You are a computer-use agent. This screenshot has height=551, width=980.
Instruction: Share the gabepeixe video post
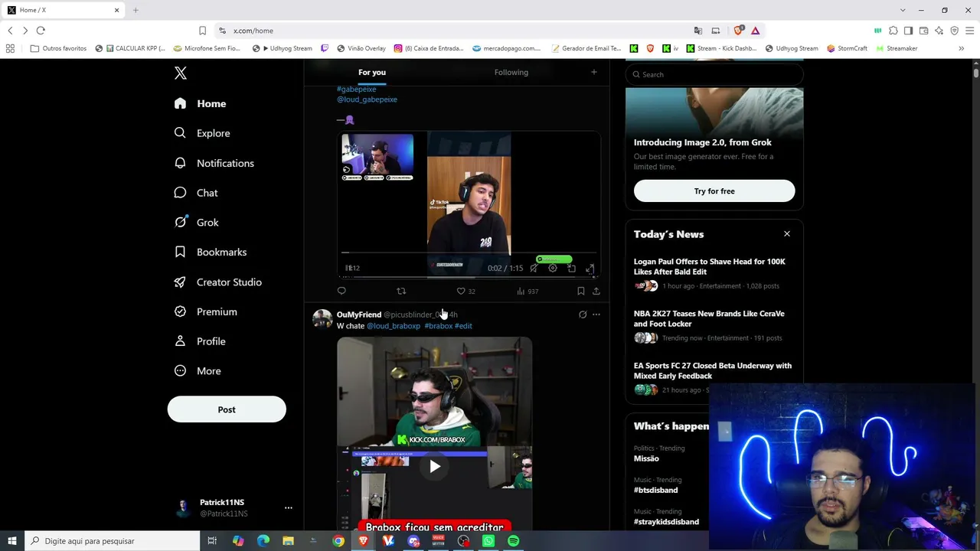click(x=596, y=291)
